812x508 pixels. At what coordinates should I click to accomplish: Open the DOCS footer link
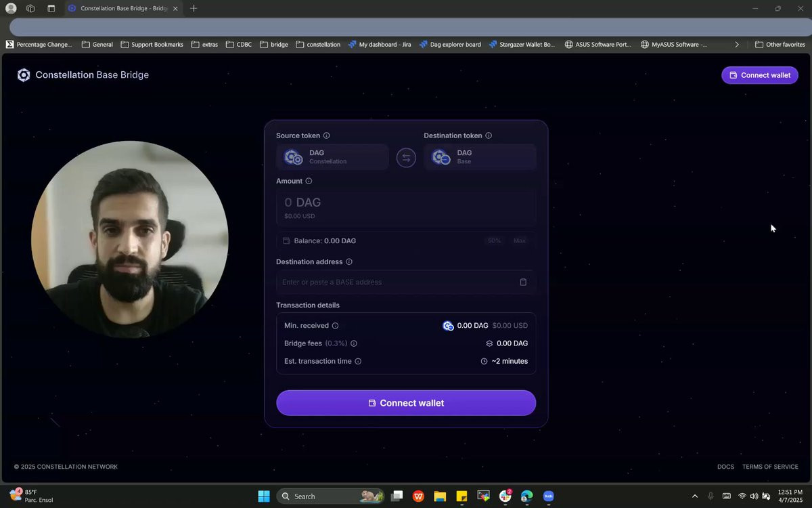(725, 467)
